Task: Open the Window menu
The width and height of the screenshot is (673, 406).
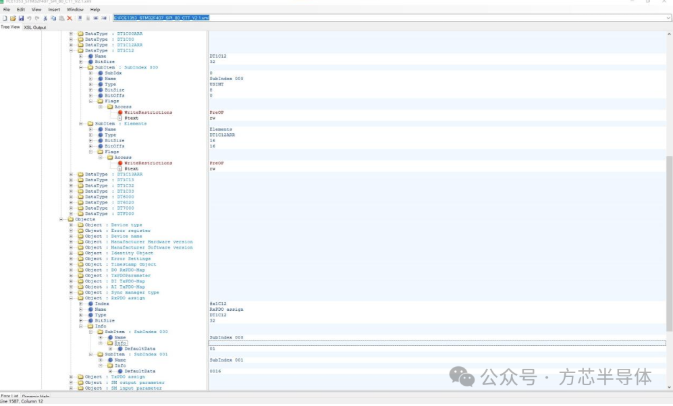Action: click(x=75, y=9)
